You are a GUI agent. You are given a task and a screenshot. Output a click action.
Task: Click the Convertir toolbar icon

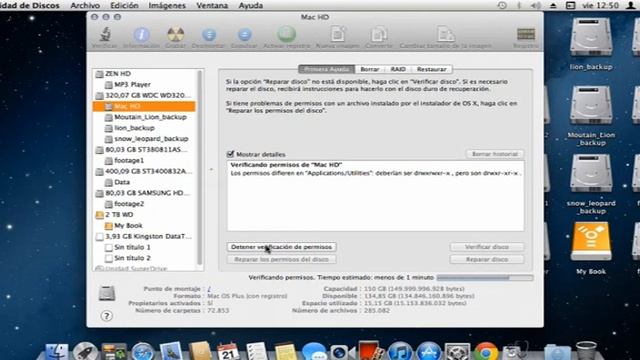379,34
